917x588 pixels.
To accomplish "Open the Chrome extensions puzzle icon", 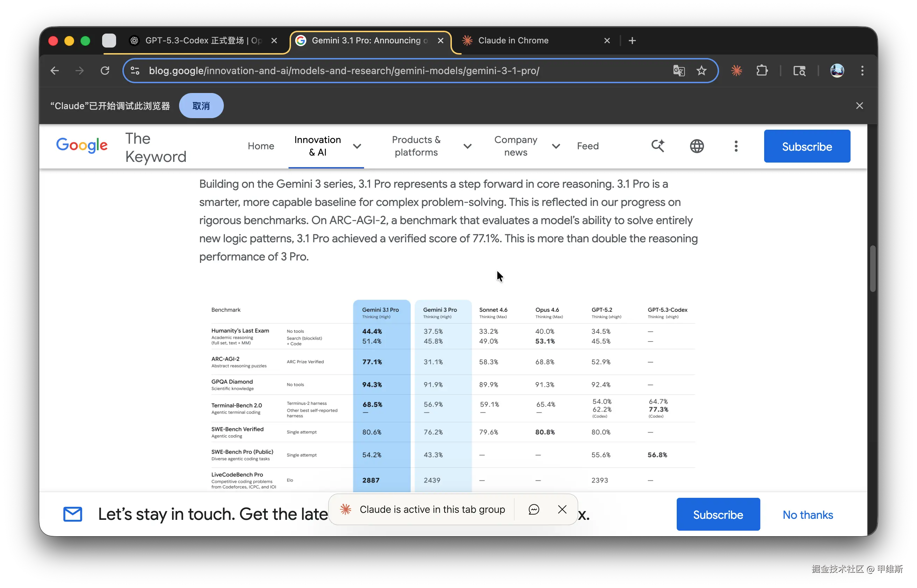I will point(762,71).
